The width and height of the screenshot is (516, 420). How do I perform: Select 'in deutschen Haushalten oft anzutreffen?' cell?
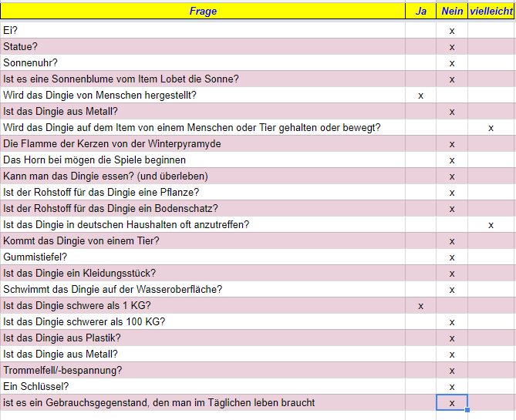click(x=203, y=224)
